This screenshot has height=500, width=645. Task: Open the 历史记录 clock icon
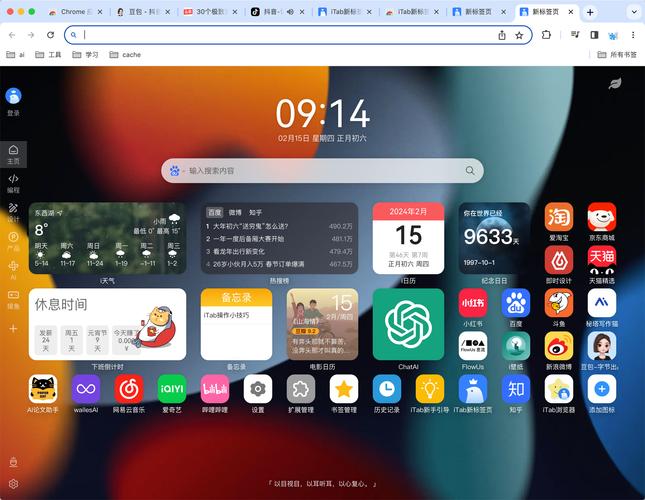(x=387, y=389)
